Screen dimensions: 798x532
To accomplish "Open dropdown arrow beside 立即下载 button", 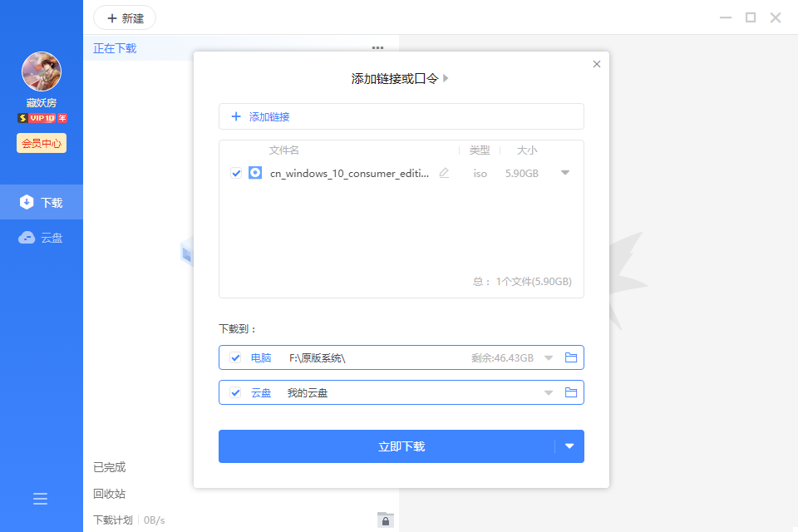I will point(569,446).
